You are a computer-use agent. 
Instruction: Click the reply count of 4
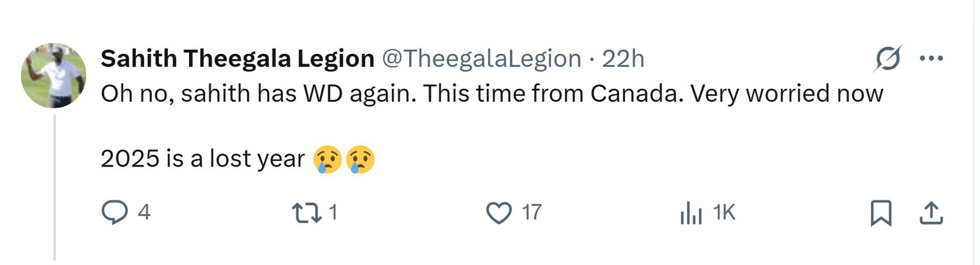click(x=144, y=212)
